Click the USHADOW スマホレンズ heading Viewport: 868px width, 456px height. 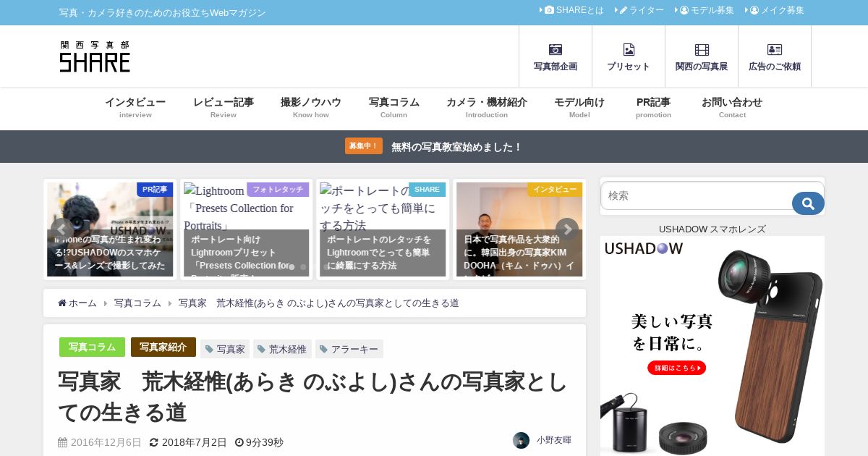click(712, 229)
